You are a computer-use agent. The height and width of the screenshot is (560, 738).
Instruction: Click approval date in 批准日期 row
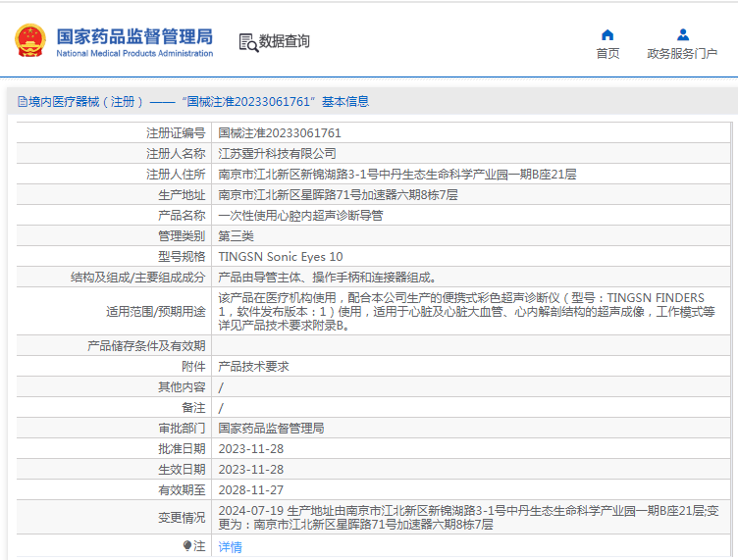pos(251,449)
